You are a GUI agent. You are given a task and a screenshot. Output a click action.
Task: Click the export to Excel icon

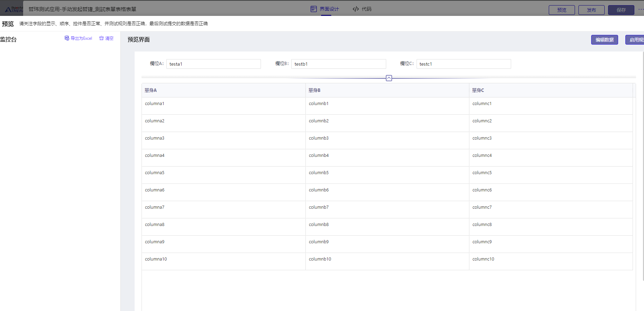point(67,38)
